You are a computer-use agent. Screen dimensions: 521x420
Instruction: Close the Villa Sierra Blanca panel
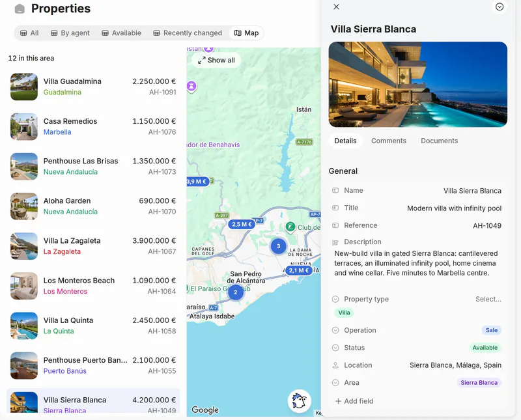click(x=336, y=7)
